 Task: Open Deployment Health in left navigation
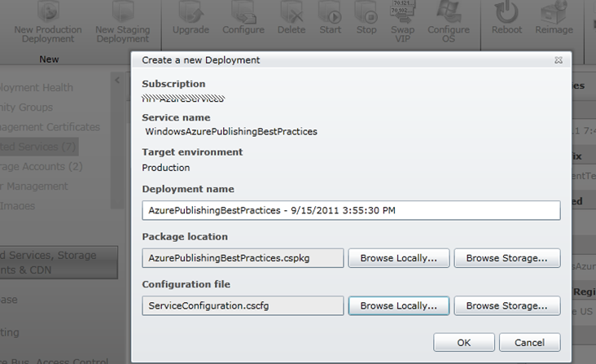click(x=37, y=88)
